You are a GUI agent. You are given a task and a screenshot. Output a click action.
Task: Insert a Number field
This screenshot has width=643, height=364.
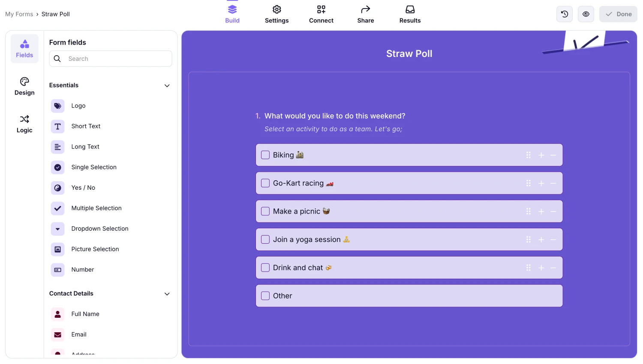pos(82,269)
